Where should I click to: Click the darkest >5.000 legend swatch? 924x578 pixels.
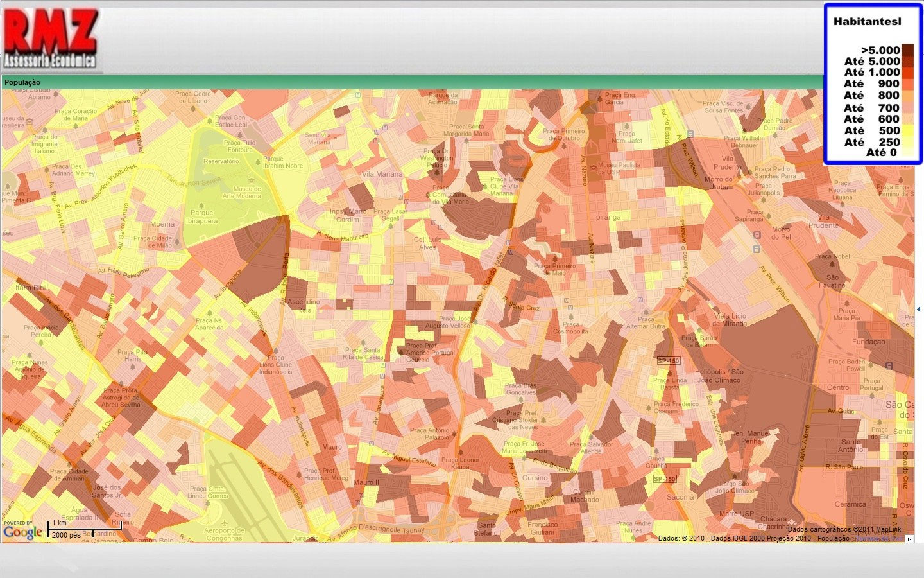coord(907,50)
